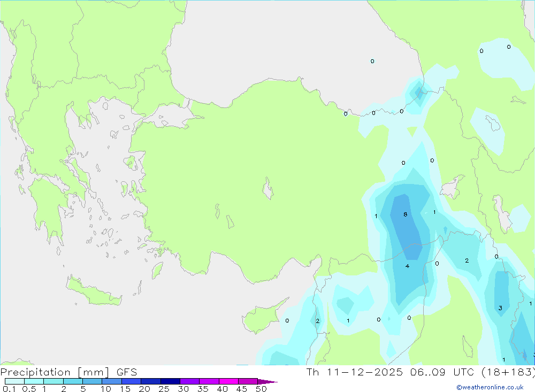Image resolution: width=535 pixels, height=392 pixels.
Task: Click the 25–30 mm dark navy legend box
Action: click(x=170, y=381)
